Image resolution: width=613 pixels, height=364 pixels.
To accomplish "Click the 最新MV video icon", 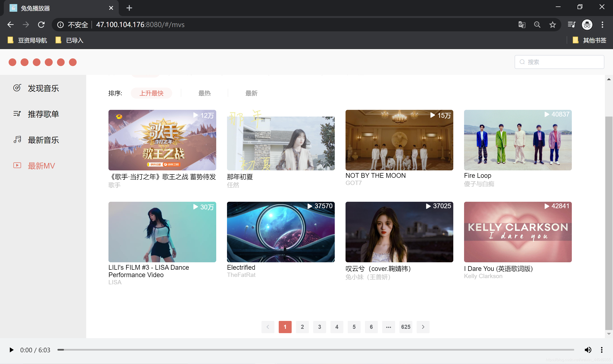I will (17, 165).
